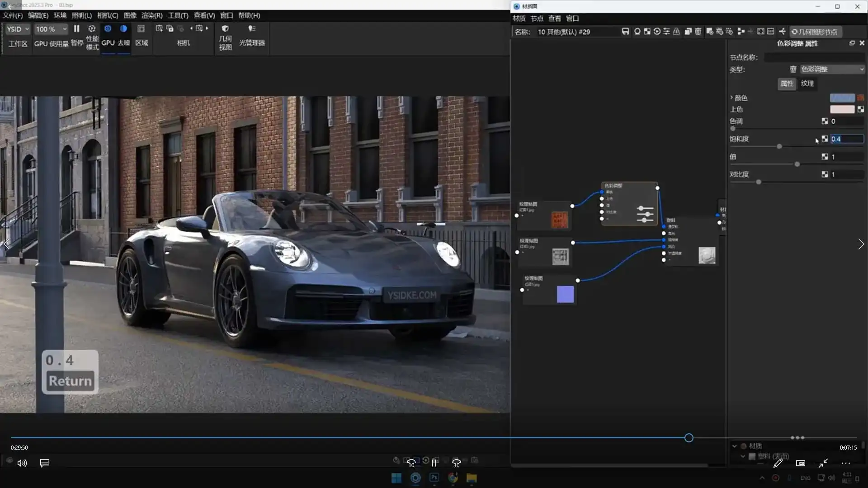Click the 性能模式 performance mode icon

92,29
